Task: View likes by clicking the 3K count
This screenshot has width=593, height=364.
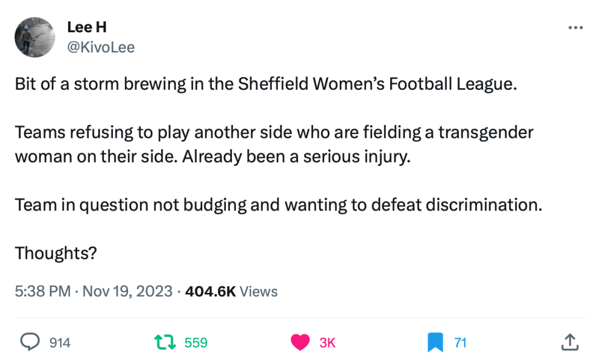Action: pyautogui.click(x=327, y=342)
